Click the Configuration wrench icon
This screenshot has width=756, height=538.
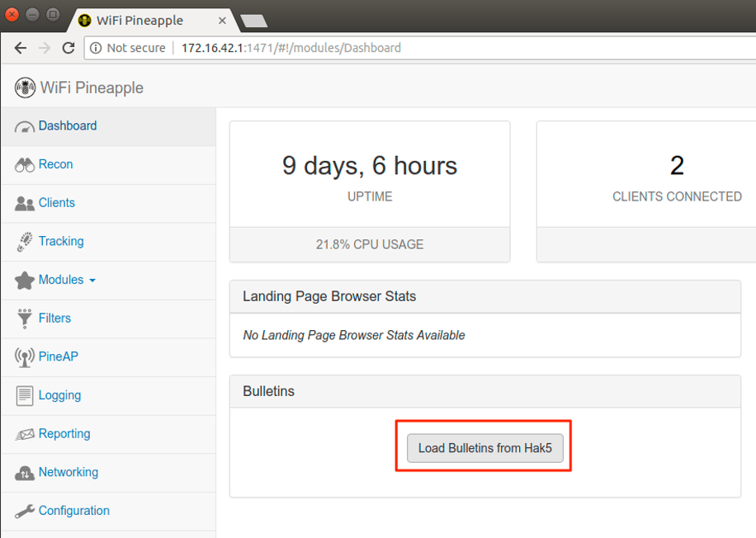25,512
